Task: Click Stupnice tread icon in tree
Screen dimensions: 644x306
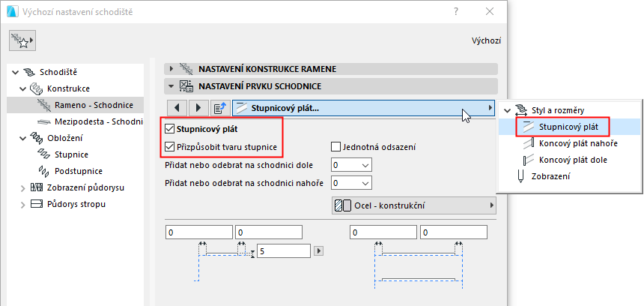Action: coord(43,154)
